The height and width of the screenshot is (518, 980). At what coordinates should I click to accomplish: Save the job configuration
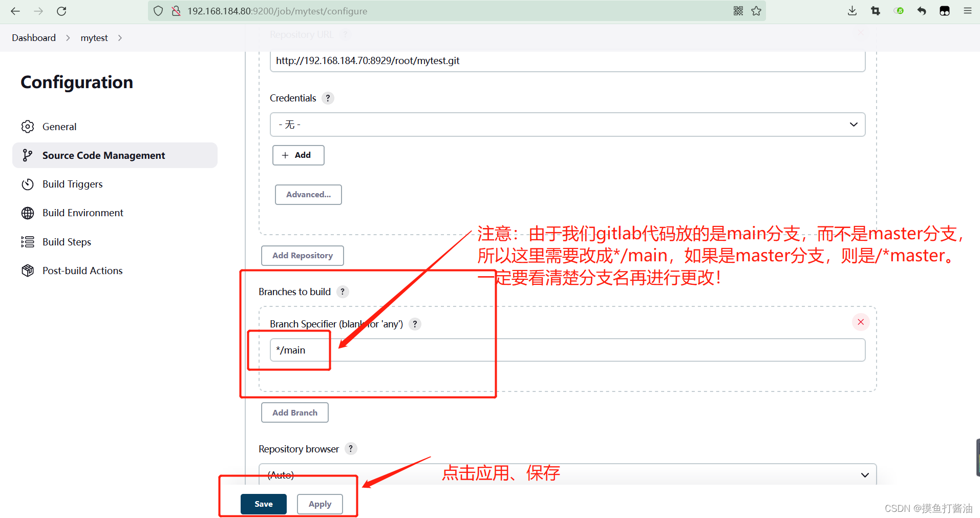(x=264, y=504)
